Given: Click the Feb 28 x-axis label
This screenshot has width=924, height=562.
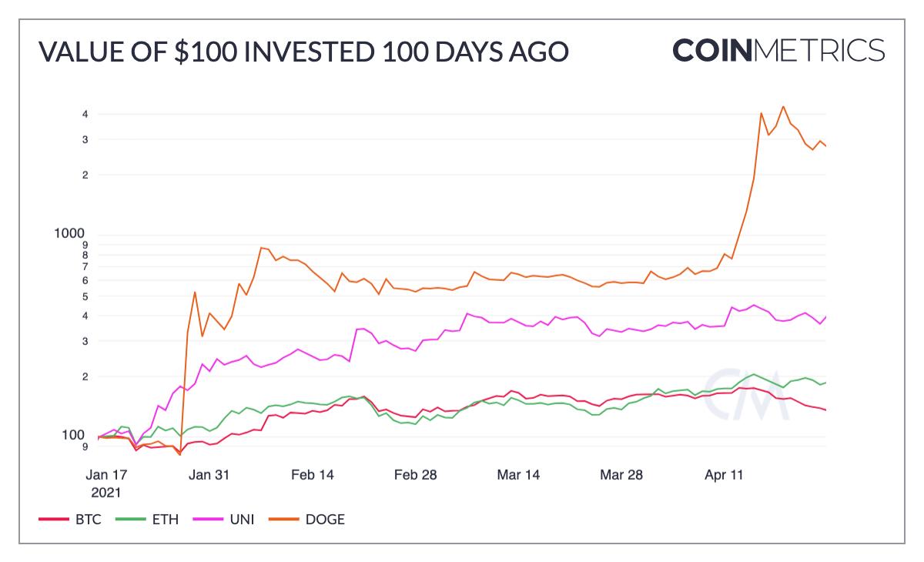Looking at the screenshot, I should (x=417, y=475).
